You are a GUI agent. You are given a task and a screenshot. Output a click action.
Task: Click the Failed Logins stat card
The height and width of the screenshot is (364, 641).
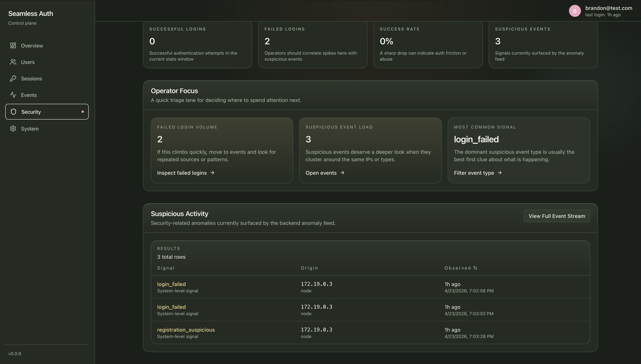(313, 45)
